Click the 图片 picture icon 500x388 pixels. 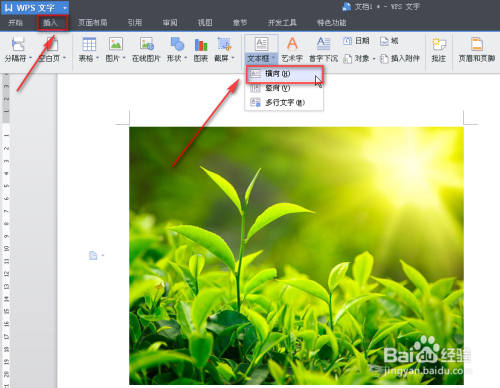116,44
